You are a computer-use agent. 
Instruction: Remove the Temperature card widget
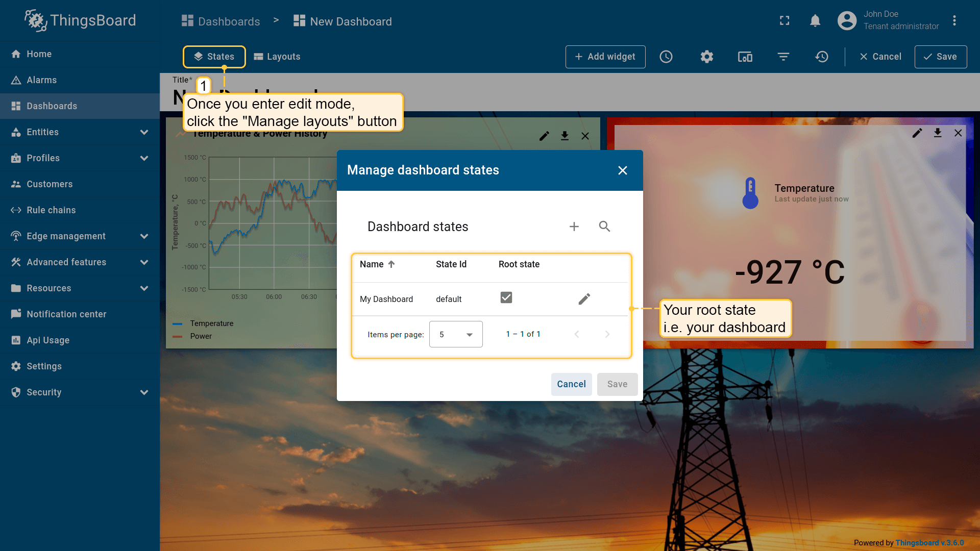pyautogui.click(x=958, y=133)
